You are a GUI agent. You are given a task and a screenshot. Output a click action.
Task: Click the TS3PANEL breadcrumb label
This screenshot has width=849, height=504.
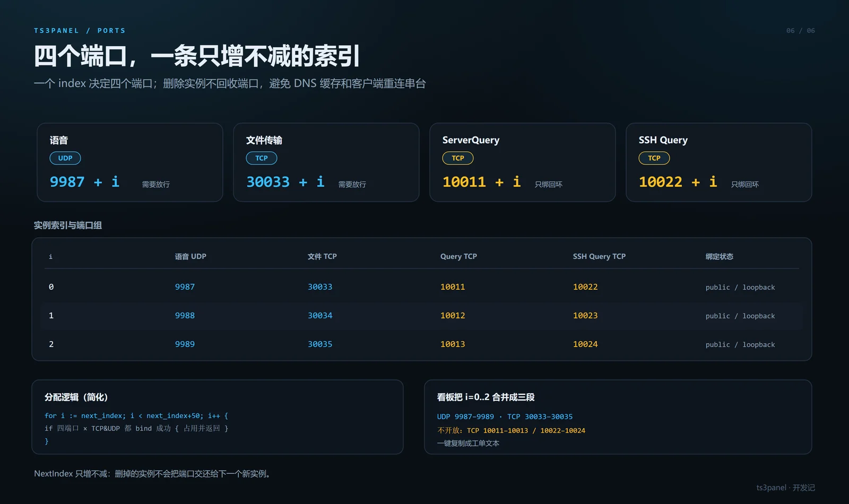57,31
